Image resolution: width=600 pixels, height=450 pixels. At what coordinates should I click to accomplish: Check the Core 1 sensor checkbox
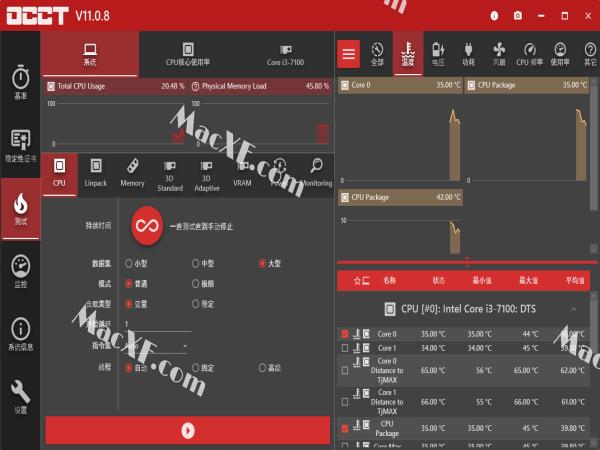345,348
